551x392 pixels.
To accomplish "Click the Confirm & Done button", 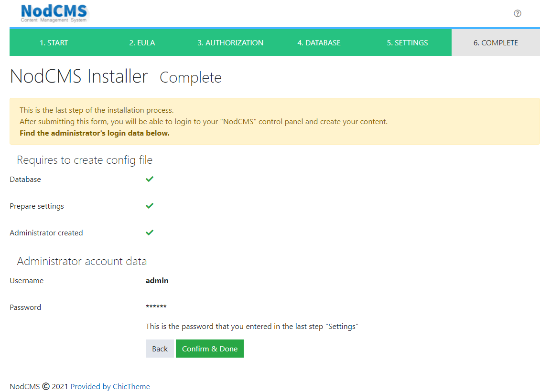I will (x=210, y=349).
